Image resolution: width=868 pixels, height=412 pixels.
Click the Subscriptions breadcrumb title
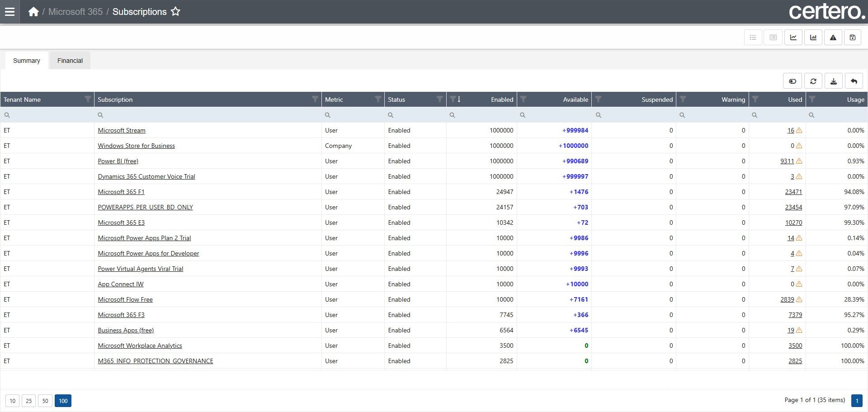coord(139,12)
